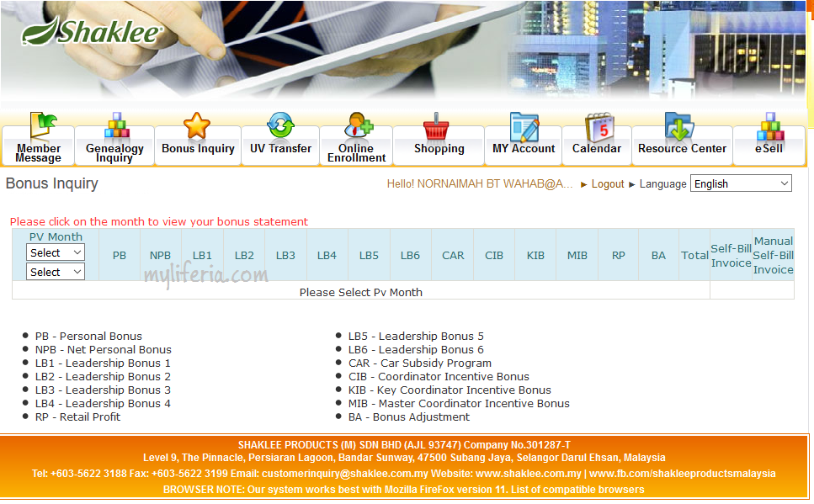Select the UV Transfer arrows icon

pyautogui.click(x=280, y=125)
